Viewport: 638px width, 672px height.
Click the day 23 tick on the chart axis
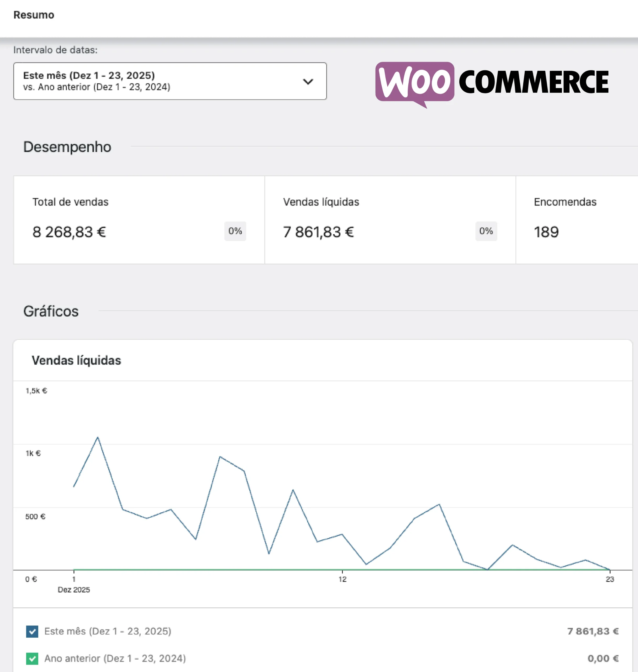pyautogui.click(x=610, y=579)
